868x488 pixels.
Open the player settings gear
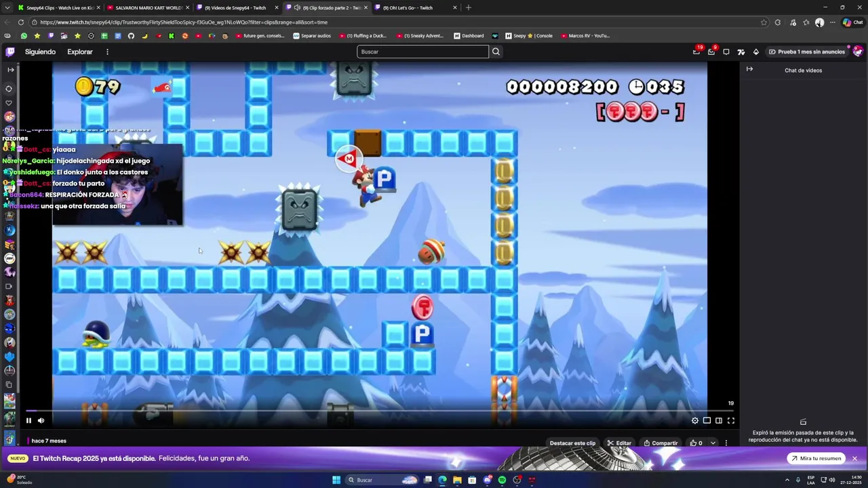pos(695,420)
